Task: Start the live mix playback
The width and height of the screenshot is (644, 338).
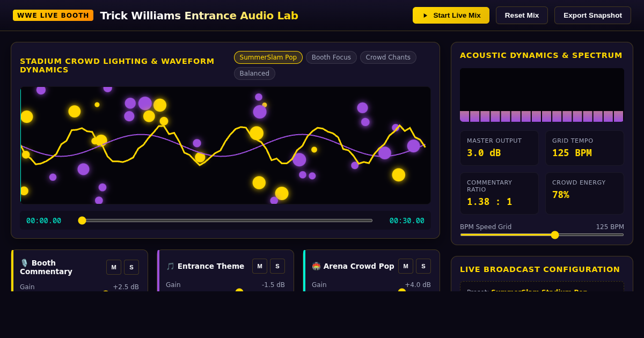Action: 451,15
